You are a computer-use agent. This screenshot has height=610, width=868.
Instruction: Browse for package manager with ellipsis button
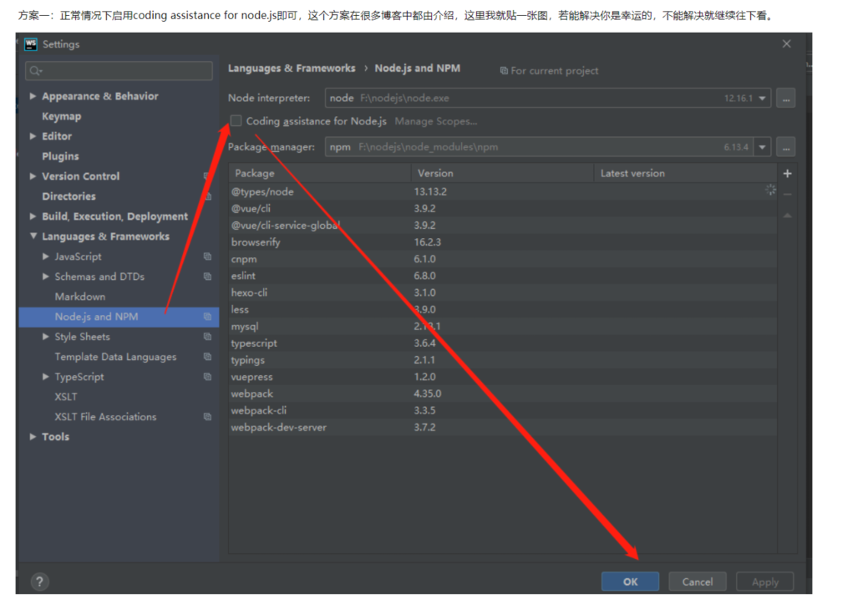point(785,147)
